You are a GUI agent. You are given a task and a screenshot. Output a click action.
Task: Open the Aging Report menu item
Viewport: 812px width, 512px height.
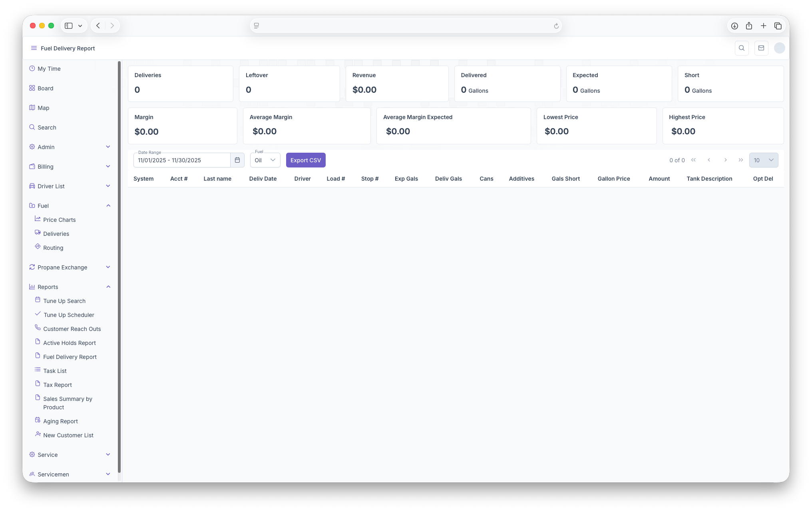click(x=60, y=421)
